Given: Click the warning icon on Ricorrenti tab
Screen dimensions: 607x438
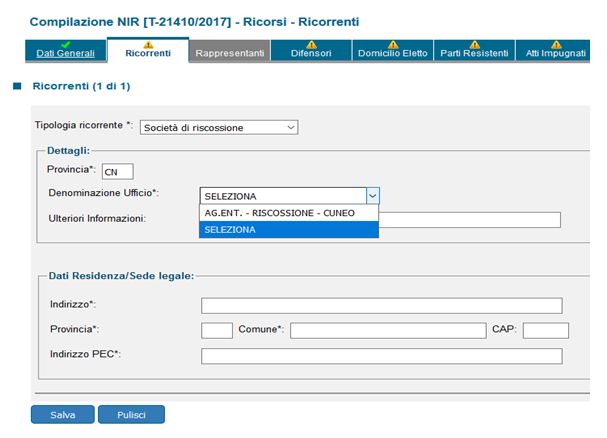Looking at the screenshot, I should click(x=148, y=44).
